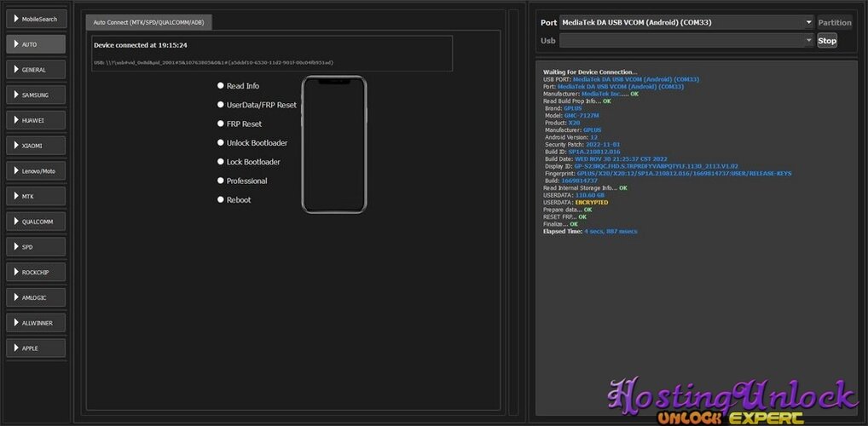Viewport: 868px width, 426px height.
Task: Open the Port dropdown showing MediaTek DA USB VCOM
Action: [x=686, y=23]
